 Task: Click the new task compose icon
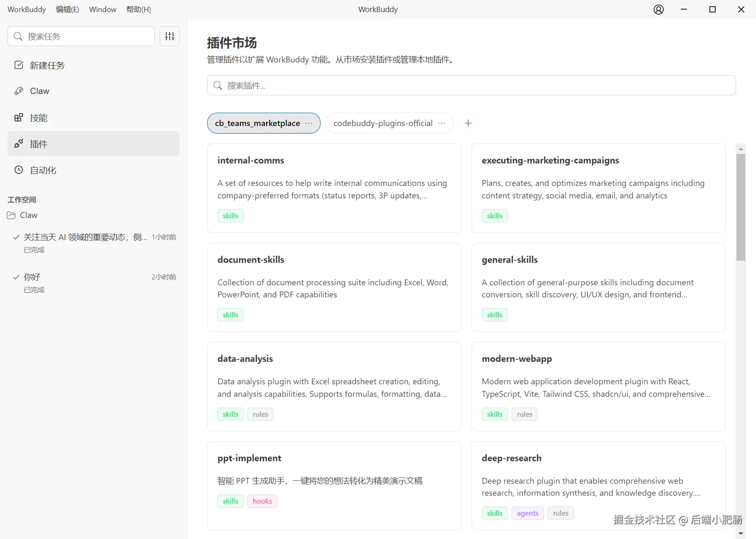click(x=19, y=65)
